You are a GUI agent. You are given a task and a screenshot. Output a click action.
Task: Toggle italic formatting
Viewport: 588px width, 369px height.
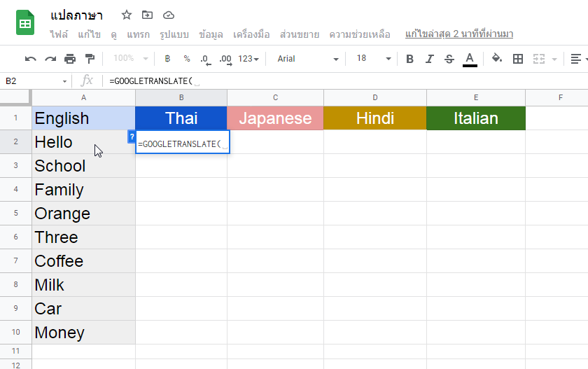tap(429, 59)
